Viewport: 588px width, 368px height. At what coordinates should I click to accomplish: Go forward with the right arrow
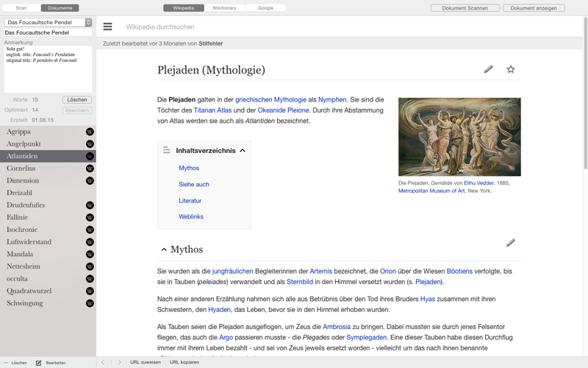tap(119, 362)
